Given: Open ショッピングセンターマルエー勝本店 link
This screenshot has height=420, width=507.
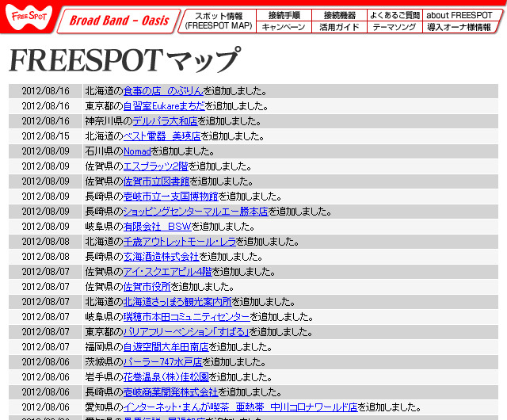Looking at the screenshot, I should pyautogui.click(x=196, y=212).
